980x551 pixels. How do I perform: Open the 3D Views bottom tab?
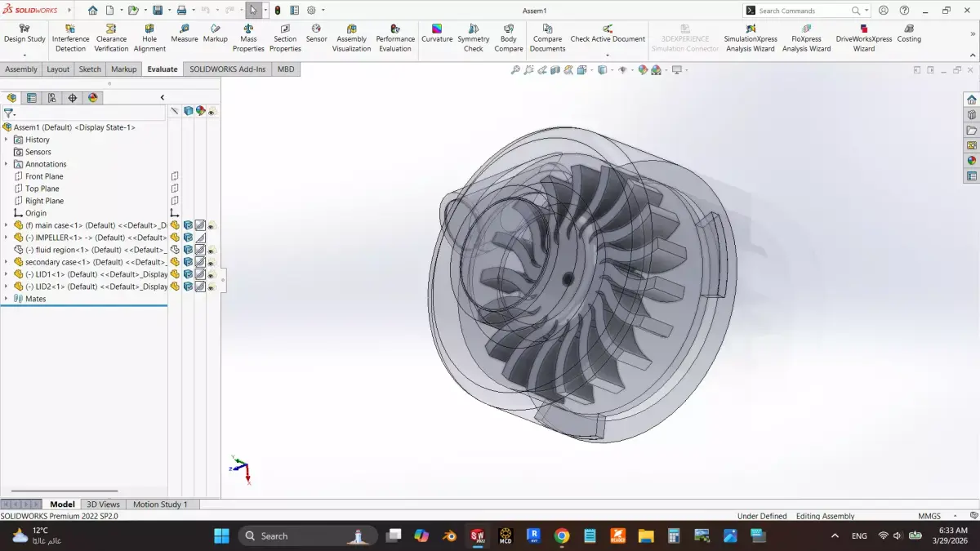click(x=103, y=504)
